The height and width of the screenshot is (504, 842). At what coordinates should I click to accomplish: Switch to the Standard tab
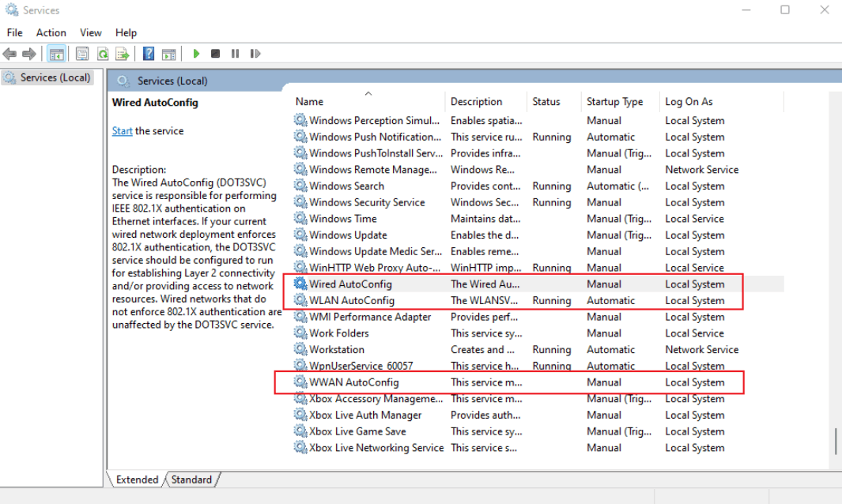[191, 480]
